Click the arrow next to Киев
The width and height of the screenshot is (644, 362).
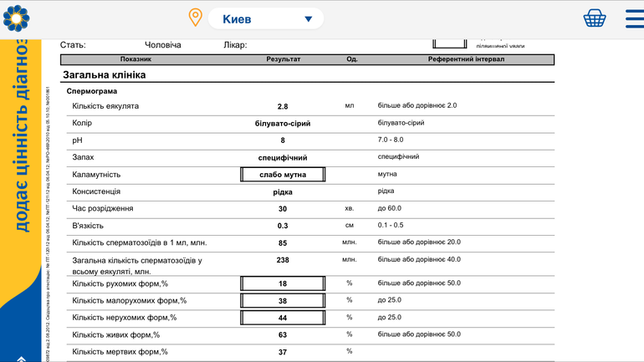point(308,19)
